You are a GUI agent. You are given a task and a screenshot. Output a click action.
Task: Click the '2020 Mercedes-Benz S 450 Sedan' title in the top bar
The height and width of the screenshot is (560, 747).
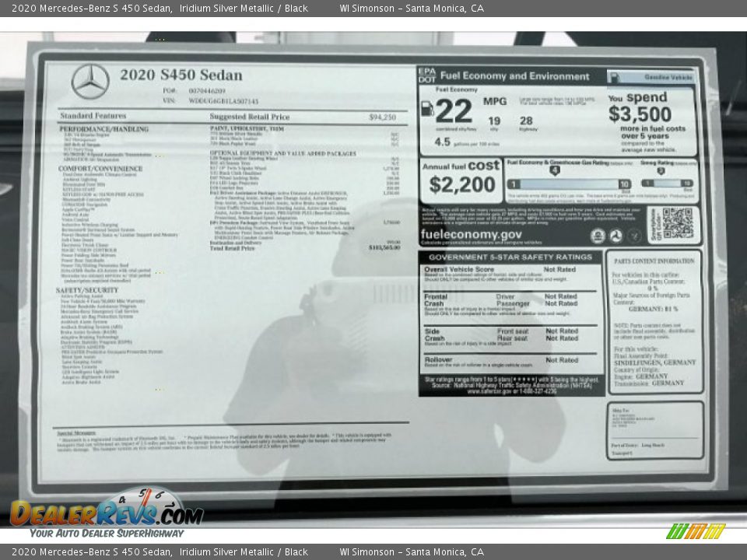click(x=92, y=8)
